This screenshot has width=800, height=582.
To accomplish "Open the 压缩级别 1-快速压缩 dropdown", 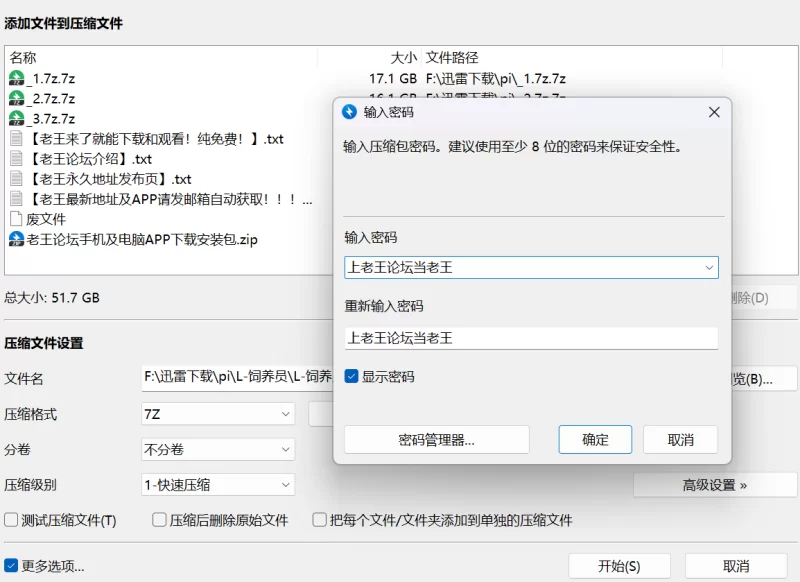I will (x=285, y=485).
